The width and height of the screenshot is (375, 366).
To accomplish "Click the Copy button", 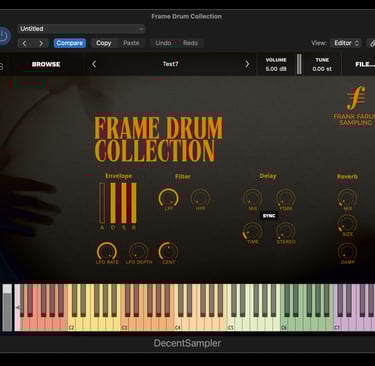I will 104,43.
